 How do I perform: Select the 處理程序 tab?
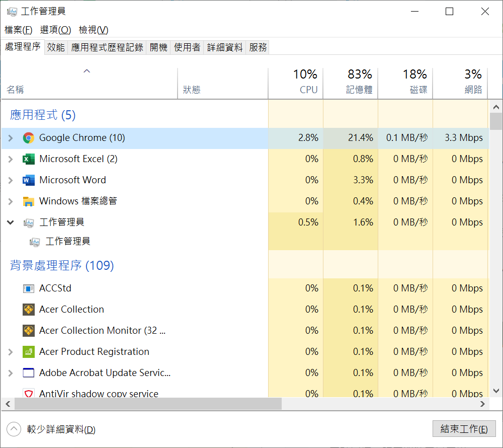[x=23, y=47]
